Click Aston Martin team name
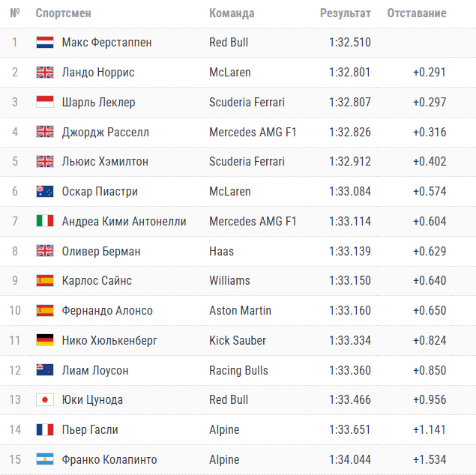The width and height of the screenshot is (476, 475). tap(240, 310)
